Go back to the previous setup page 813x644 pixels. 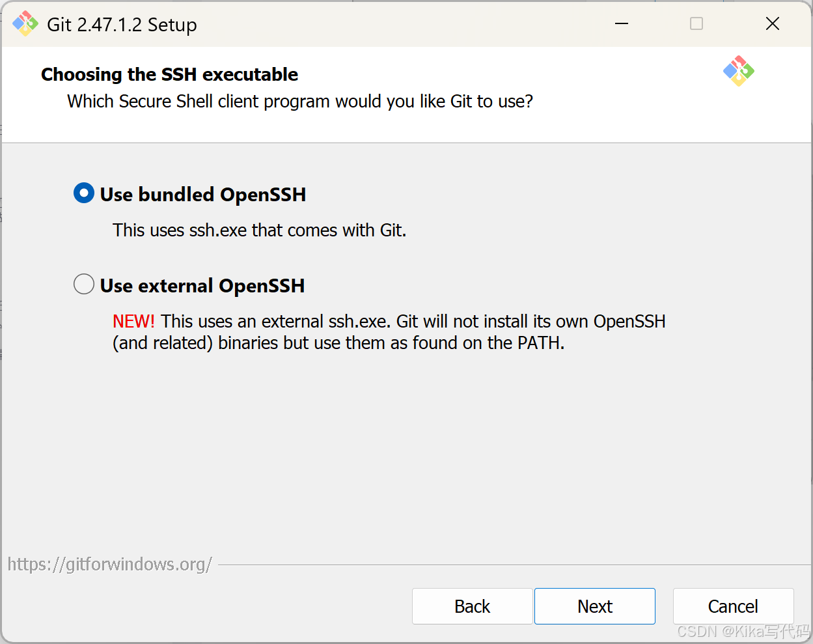(472, 606)
